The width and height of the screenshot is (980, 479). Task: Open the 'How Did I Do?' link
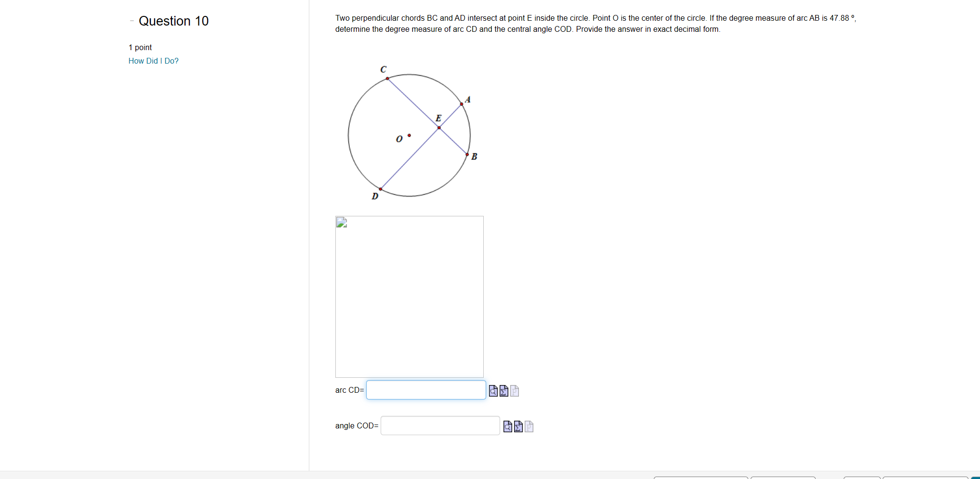153,61
